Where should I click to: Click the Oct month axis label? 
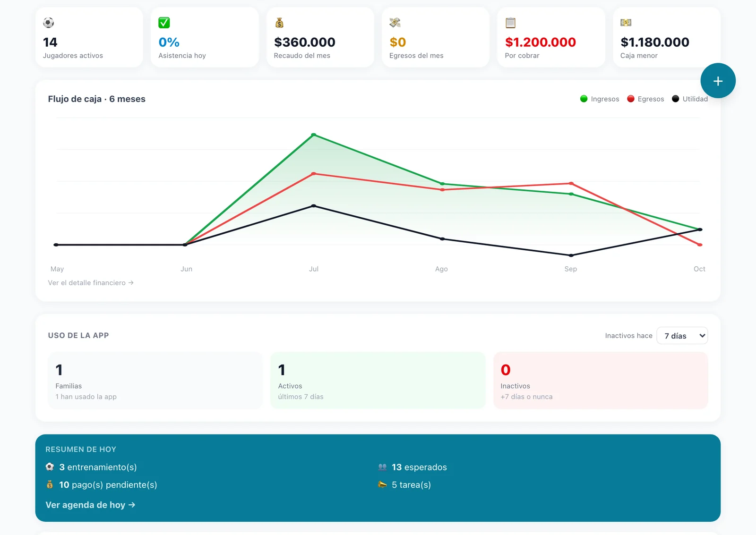tap(699, 269)
